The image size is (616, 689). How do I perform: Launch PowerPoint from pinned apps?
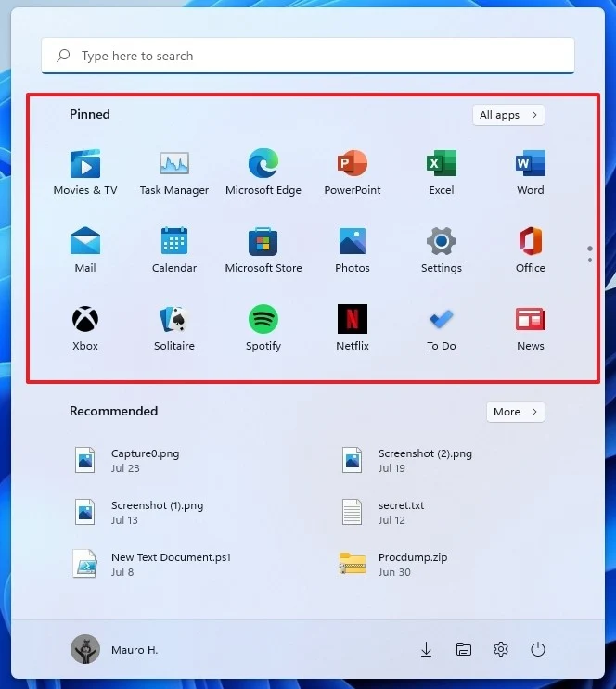[353, 172]
